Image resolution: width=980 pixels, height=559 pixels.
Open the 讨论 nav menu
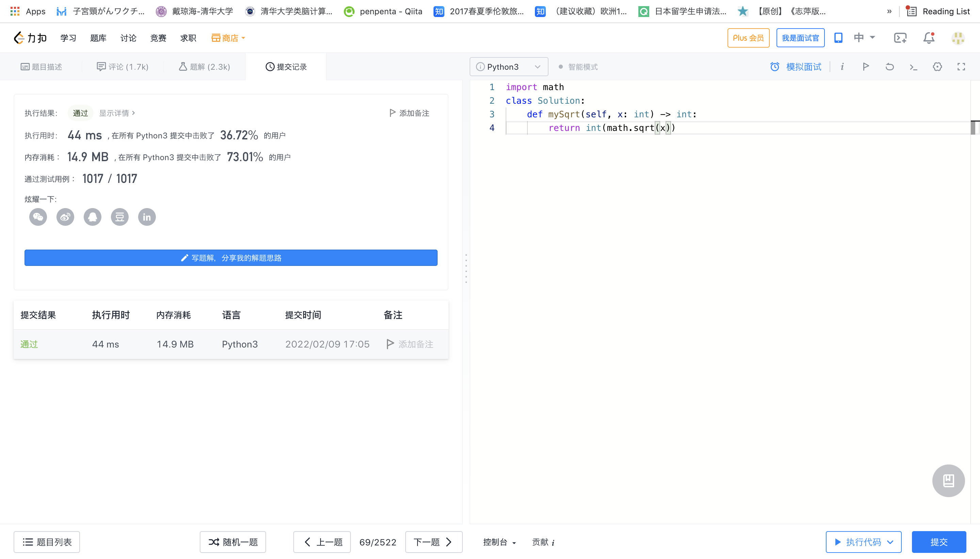(x=128, y=38)
